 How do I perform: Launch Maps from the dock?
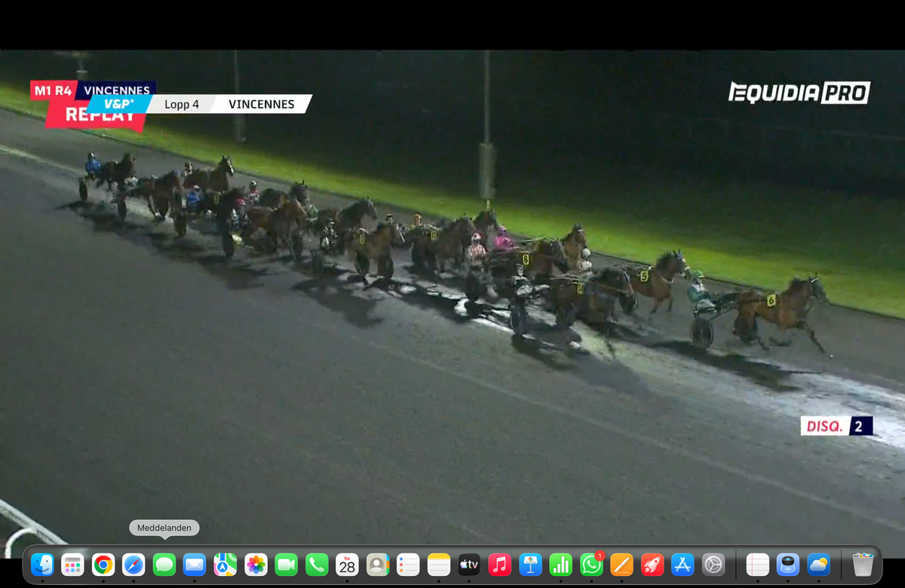[225, 564]
